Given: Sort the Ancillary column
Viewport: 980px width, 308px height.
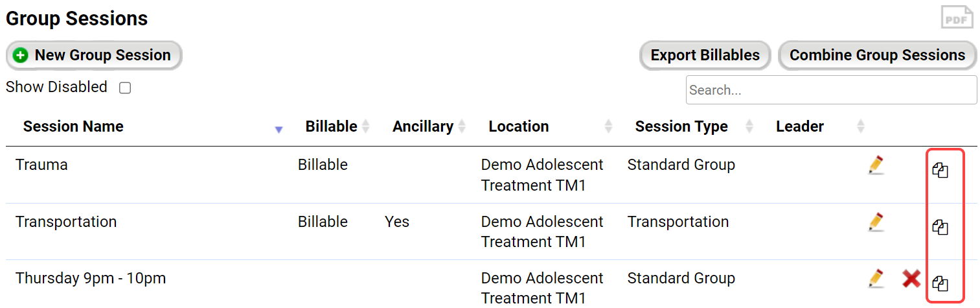Looking at the screenshot, I should pyautogui.click(x=462, y=126).
